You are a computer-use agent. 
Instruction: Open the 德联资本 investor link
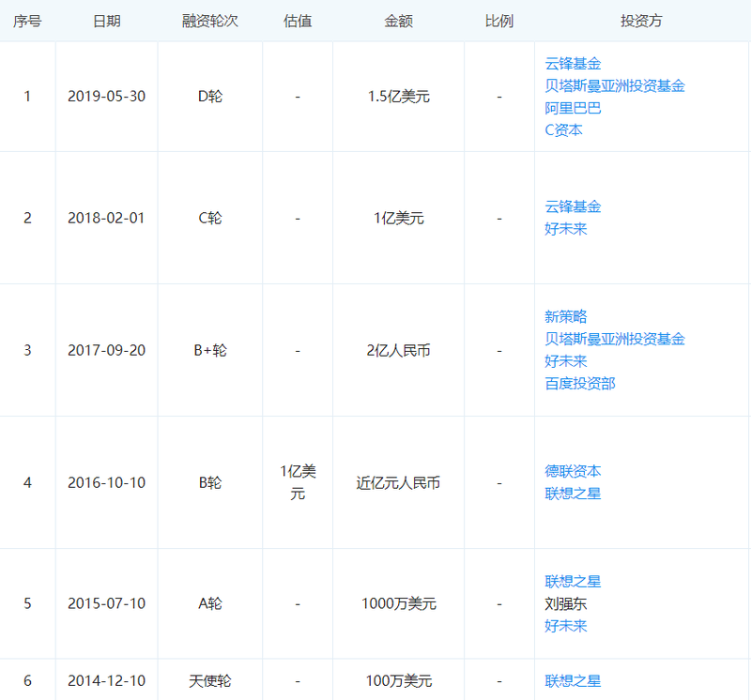(573, 471)
